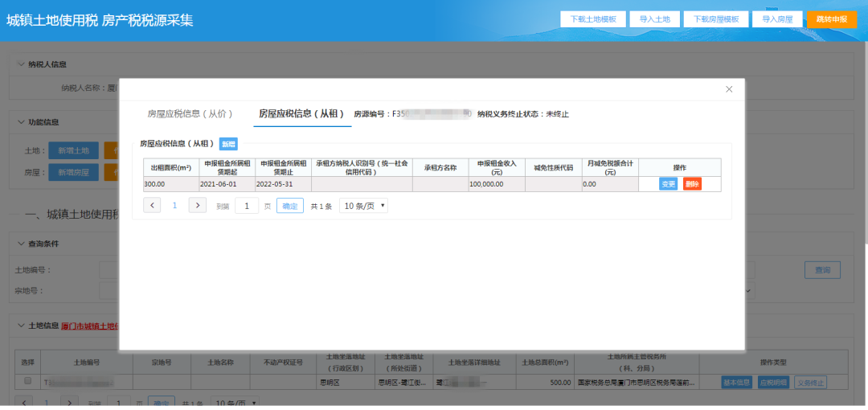Click the 承租方名称 column header

tap(440, 168)
